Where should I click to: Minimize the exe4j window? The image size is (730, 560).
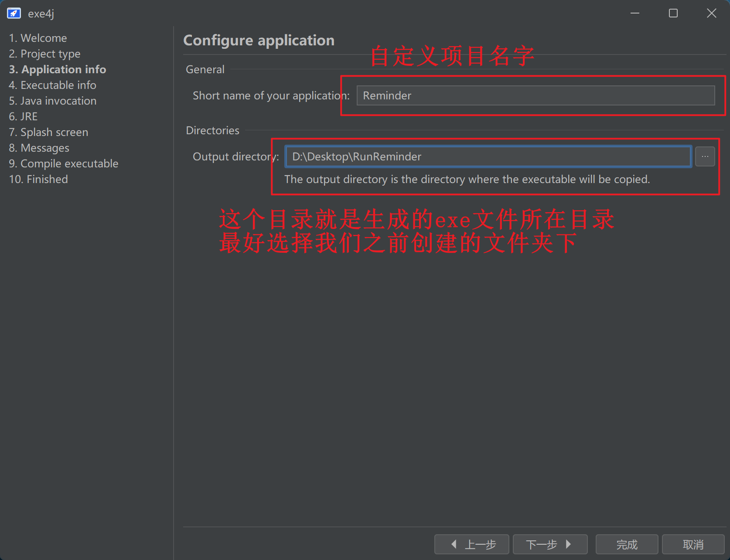tap(634, 14)
